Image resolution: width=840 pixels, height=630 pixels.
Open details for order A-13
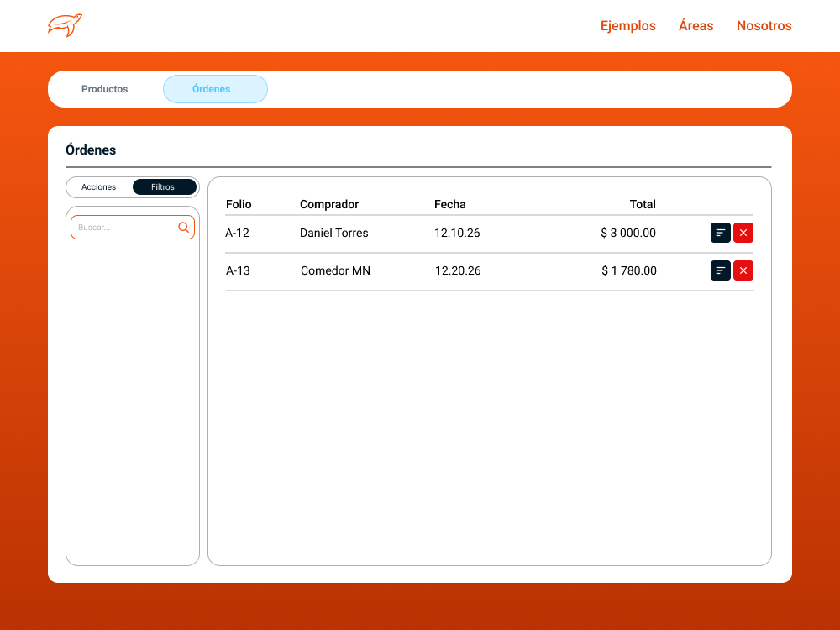(720, 270)
